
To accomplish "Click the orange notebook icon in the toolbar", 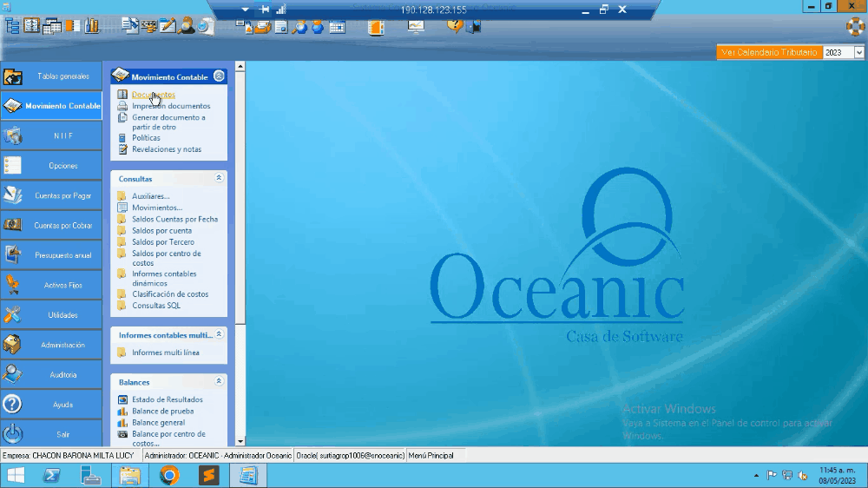I will tap(375, 26).
